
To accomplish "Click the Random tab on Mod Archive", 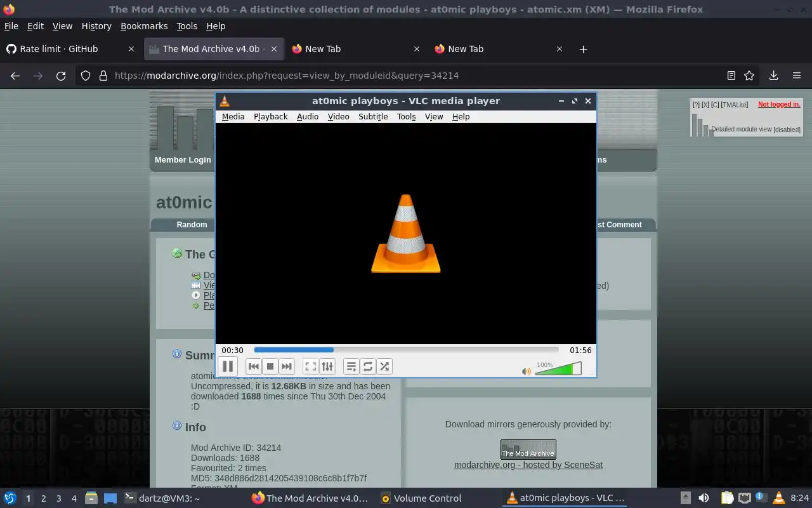I will click(x=192, y=225).
